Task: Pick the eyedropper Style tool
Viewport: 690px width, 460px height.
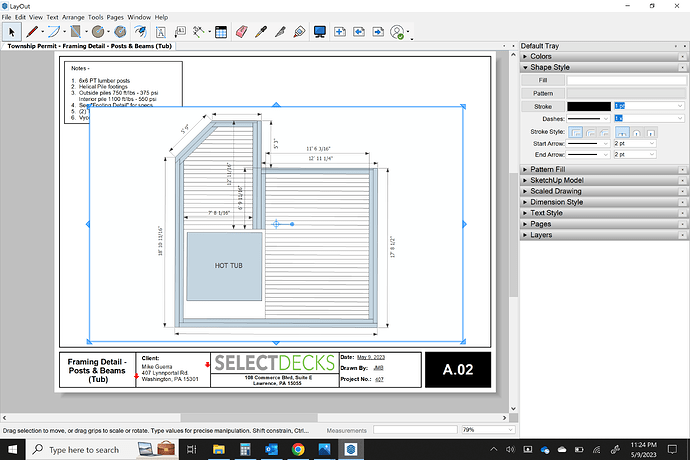Action: [261, 32]
